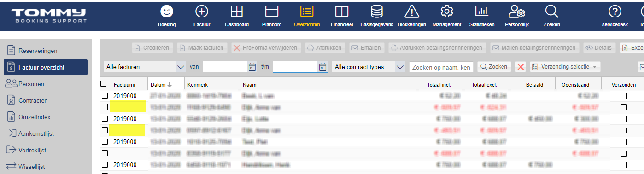Open the Financieel icon

(x=342, y=12)
